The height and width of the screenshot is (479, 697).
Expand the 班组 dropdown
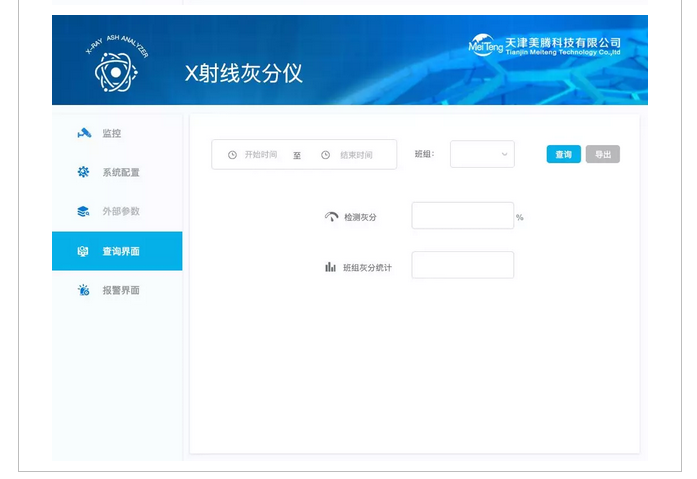482,154
